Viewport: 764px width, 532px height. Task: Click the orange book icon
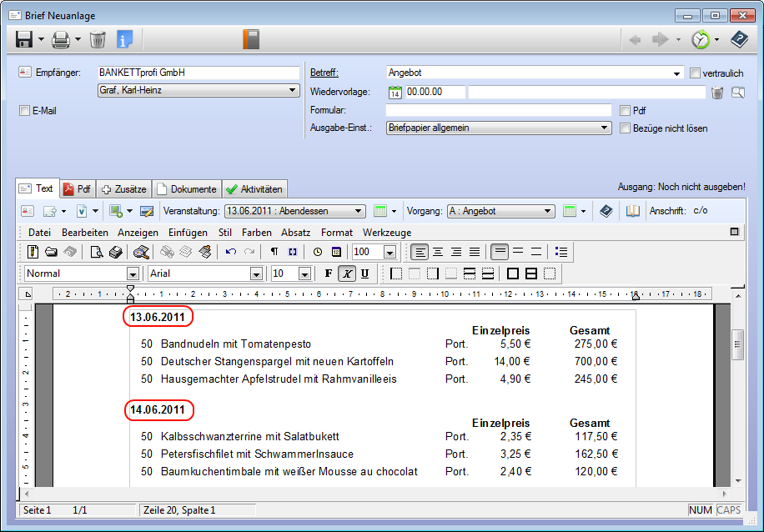[251, 39]
